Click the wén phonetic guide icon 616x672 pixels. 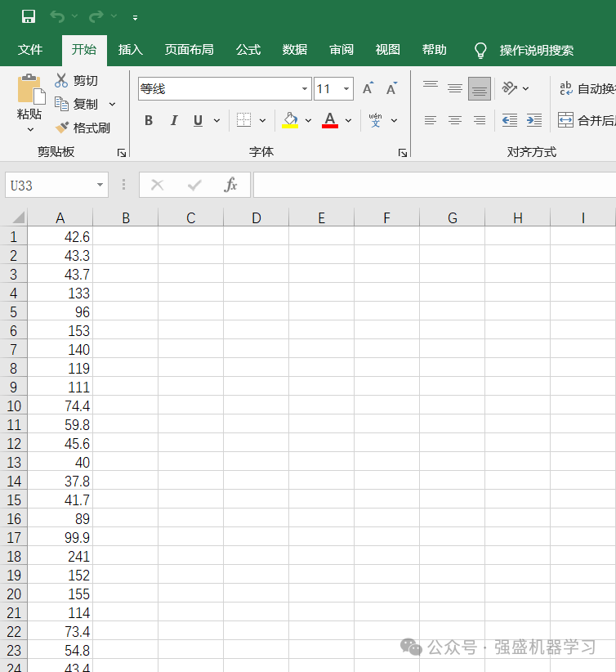(x=375, y=120)
